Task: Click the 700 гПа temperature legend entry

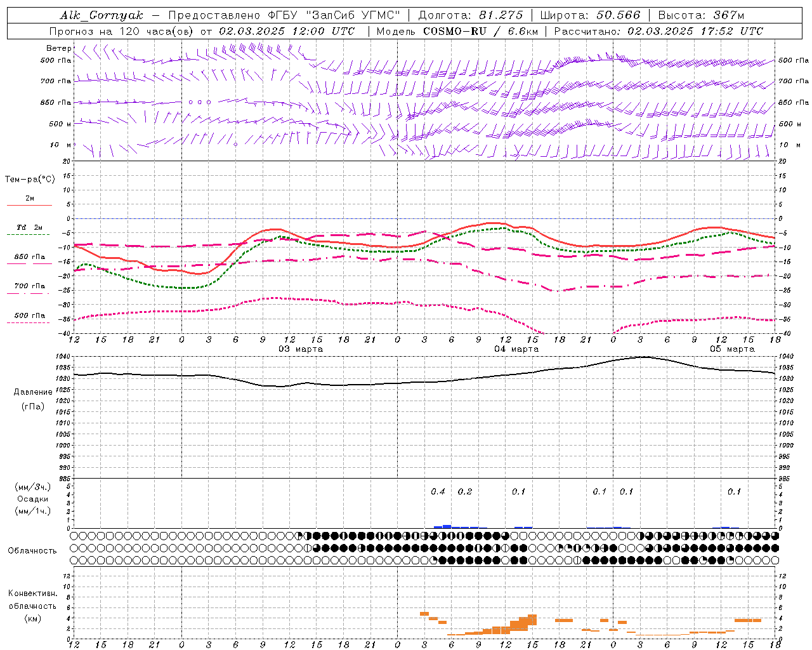Action: (x=30, y=286)
